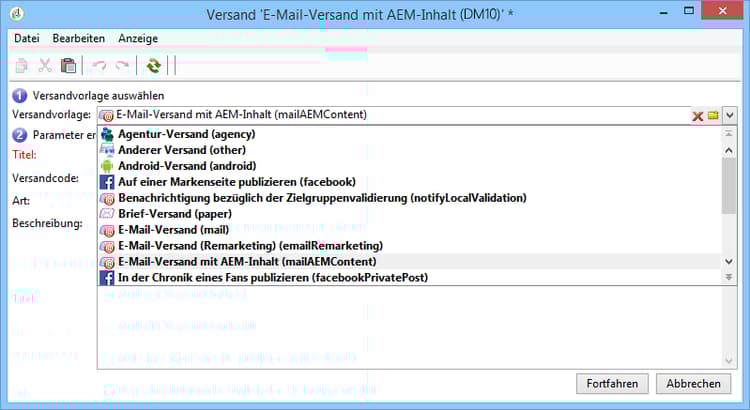Click the mail icon beside E-Mail-Versand (Remarketing)

(x=107, y=246)
